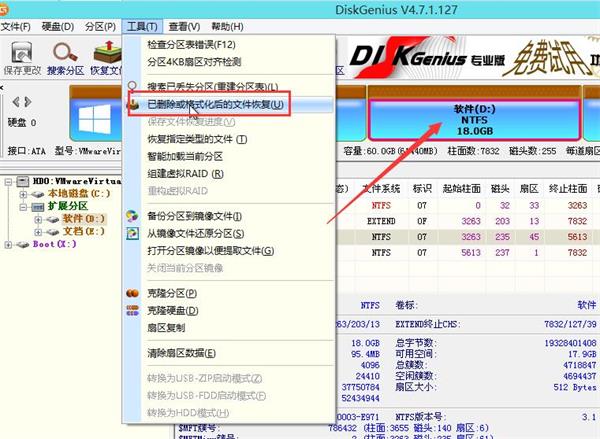This screenshot has height=439, width=600.
Task: Open the 文件(F) menu
Action: pos(16,27)
